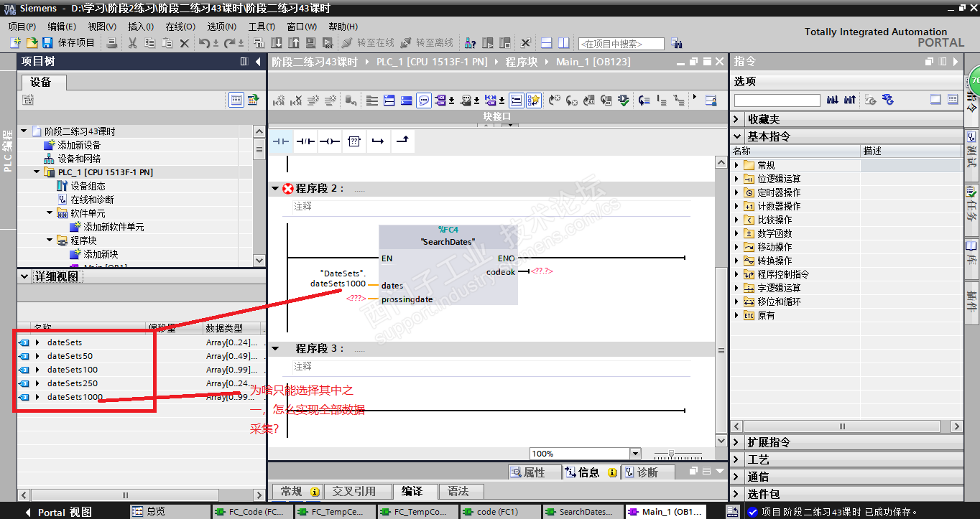Click the compile icon in toolbar
The image size is (980, 519).
259,43
